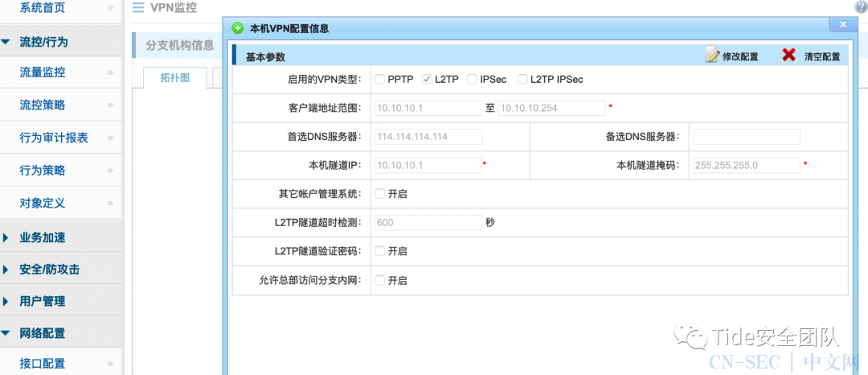868x375 pixels.
Task: Click the chevron next to 行为策略
Action: pyautogui.click(x=109, y=170)
